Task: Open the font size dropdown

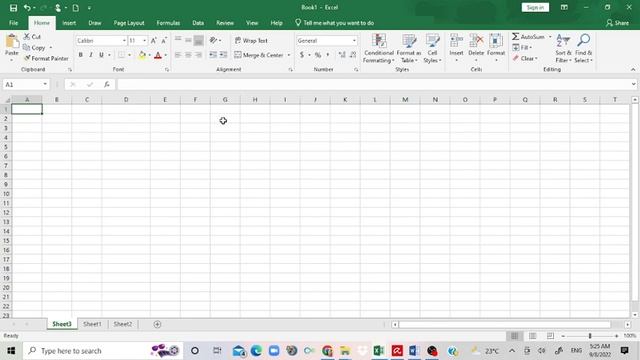Action: 144,41
